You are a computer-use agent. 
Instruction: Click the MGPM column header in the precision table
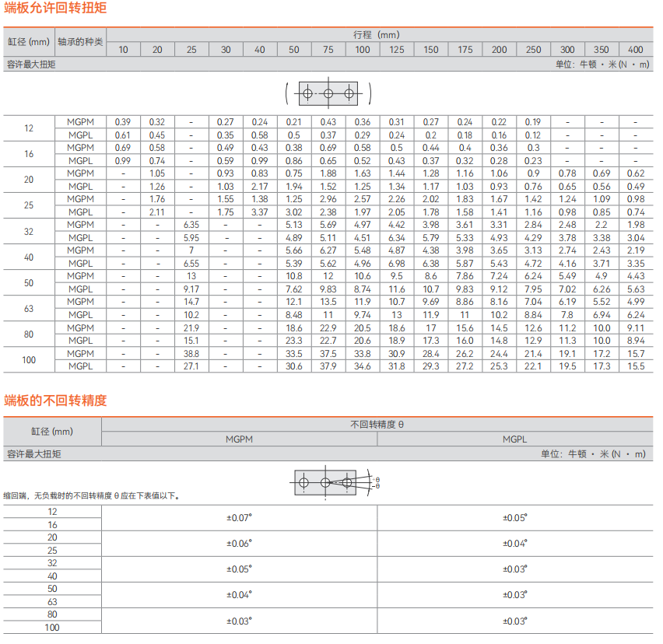click(x=239, y=439)
